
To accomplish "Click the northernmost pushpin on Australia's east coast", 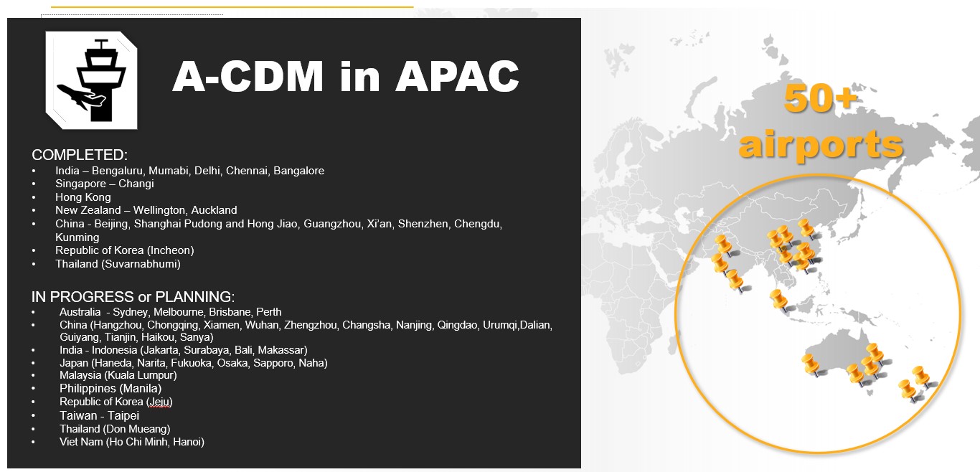I will [875, 353].
